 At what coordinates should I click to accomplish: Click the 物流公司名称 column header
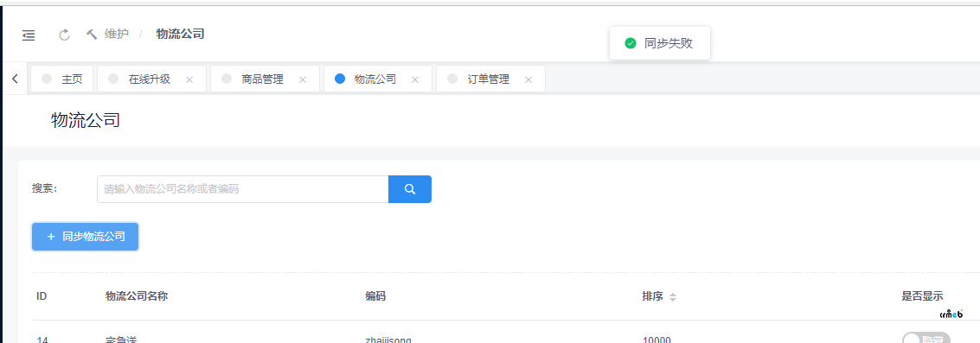point(137,296)
